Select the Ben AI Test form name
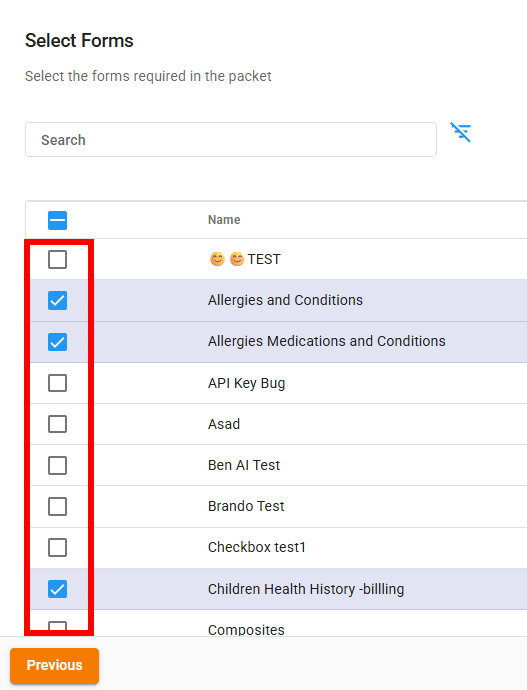The height and width of the screenshot is (690, 527). pos(244,465)
